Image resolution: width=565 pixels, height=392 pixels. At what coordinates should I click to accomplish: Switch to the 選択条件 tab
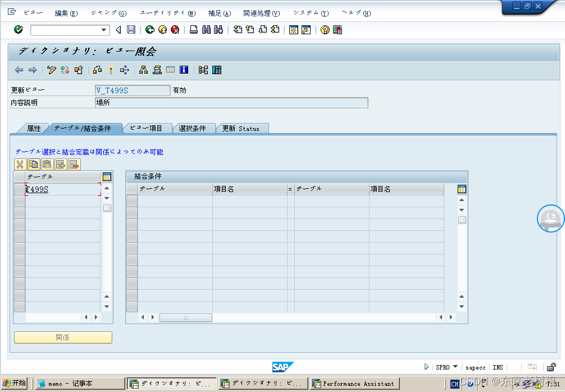point(193,129)
